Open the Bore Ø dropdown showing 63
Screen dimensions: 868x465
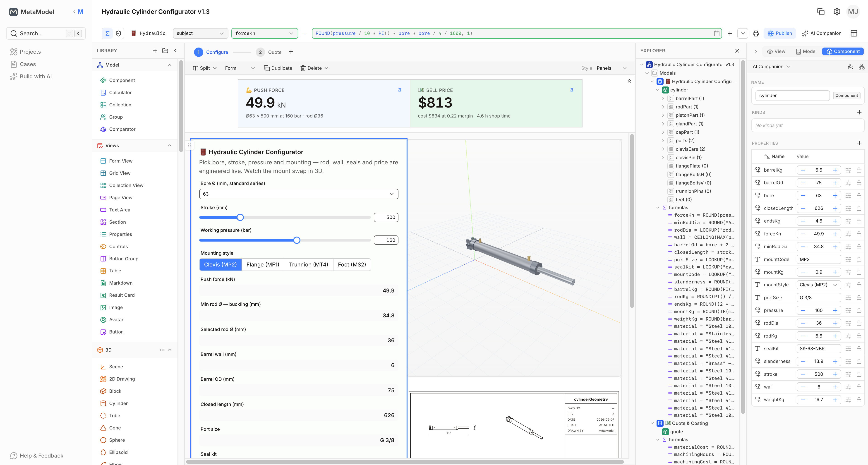pos(299,194)
